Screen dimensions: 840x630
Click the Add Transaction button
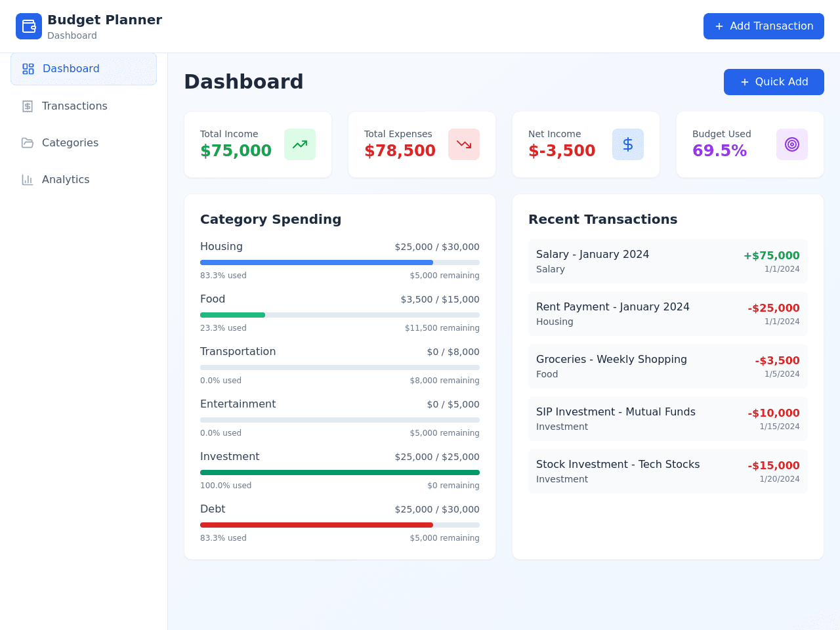point(764,26)
